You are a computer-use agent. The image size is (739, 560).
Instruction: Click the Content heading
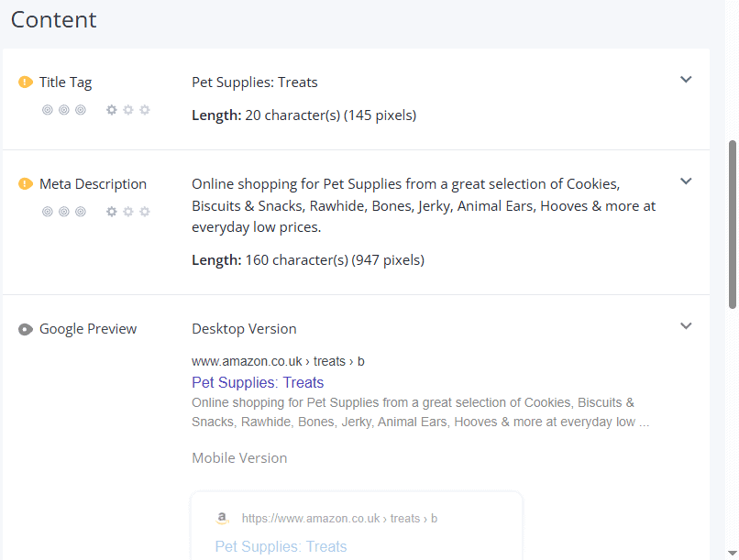coord(53,19)
